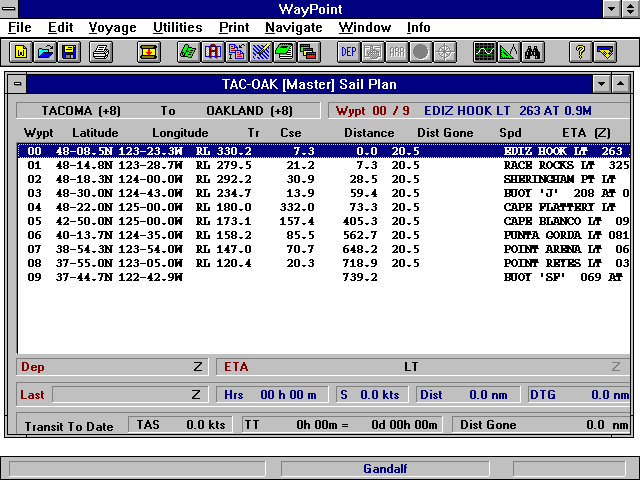Click the green graph curve icon

[484, 52]
